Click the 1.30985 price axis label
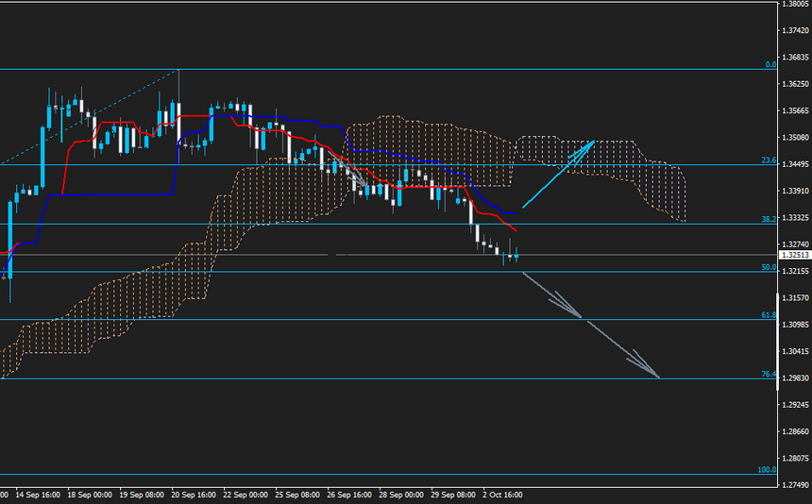 click(795, 325)
